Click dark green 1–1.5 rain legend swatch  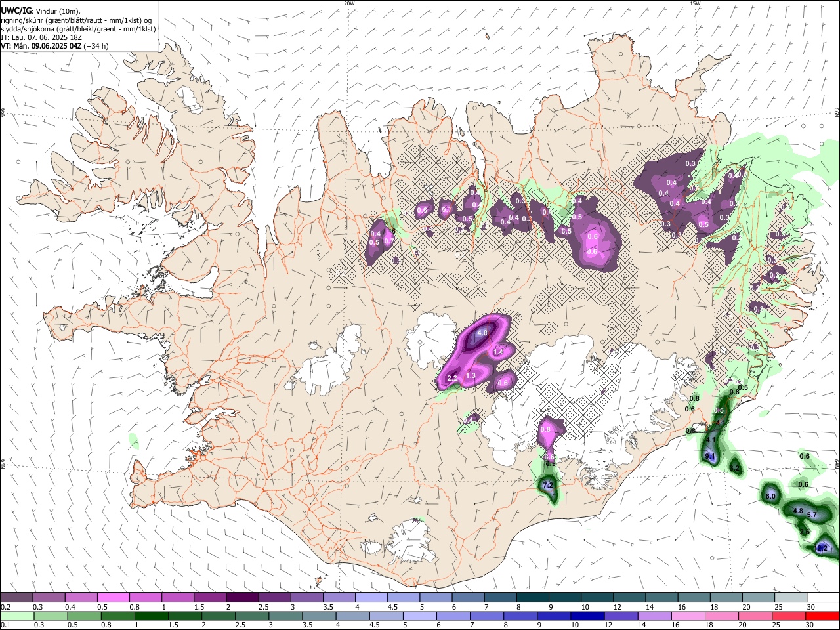click(151, 616)
